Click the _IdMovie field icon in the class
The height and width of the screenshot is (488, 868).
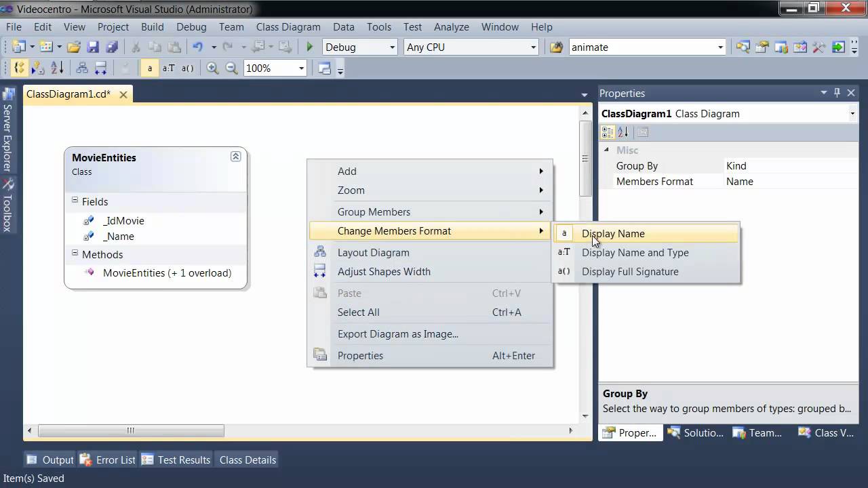click(88, 220)
